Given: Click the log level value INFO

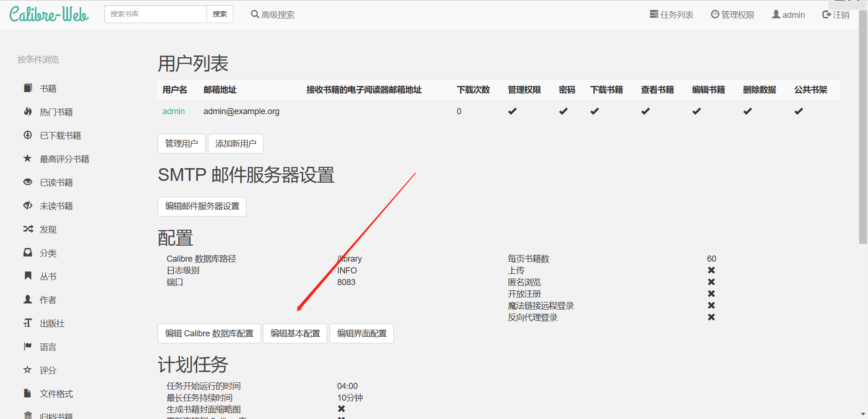Looking at the screenshot, I should (x=347, y=271).
